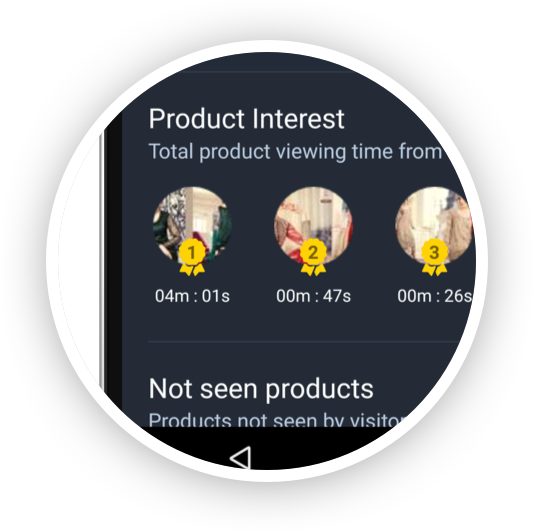The width and height of the screenshot is (534, 530).
Task: Select the Product Interest heading
Action: [247, 119]
